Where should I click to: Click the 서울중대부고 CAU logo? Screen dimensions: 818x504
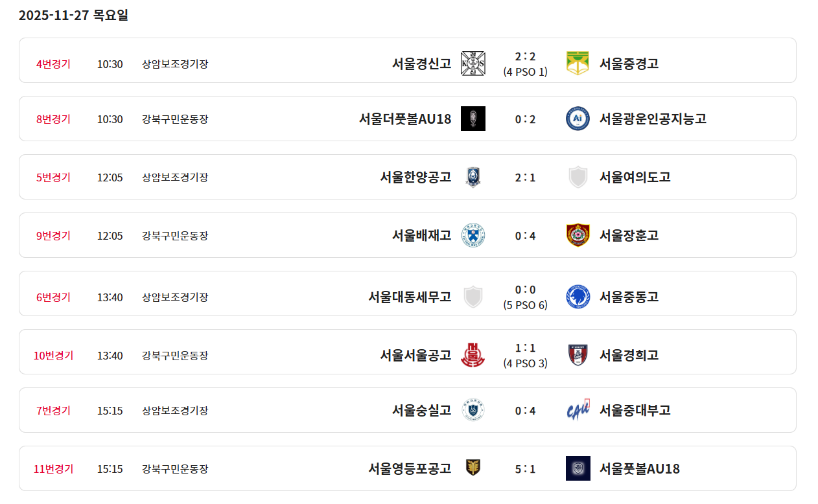coord(578,410)
